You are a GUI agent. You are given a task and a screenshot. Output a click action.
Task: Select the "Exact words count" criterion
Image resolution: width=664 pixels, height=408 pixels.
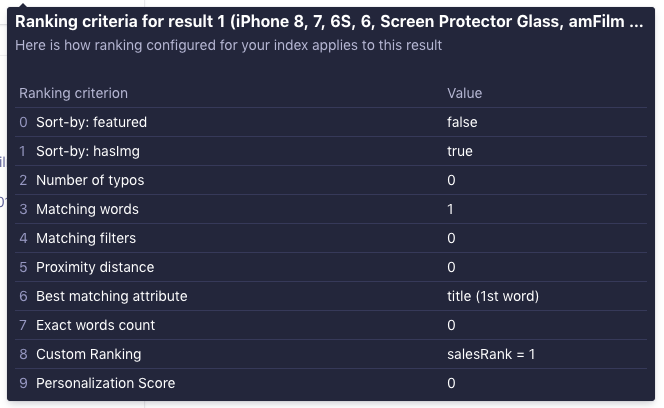click(95, 325)
